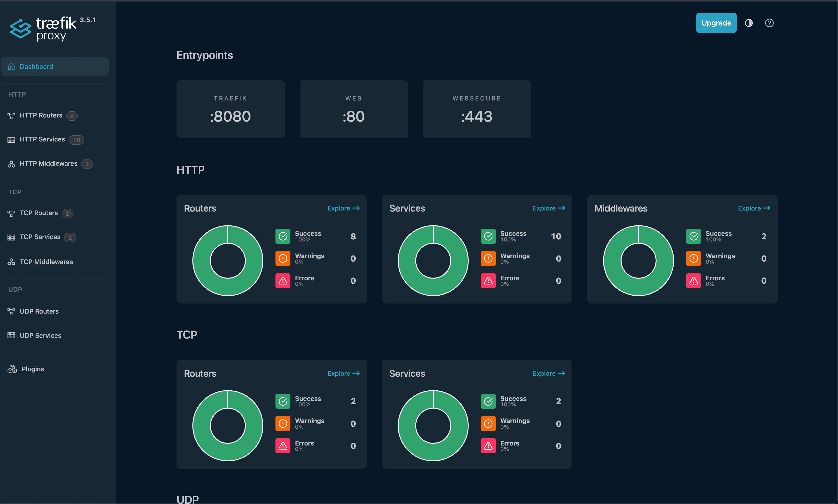Click HTTP Services green Success icon
Viewport: 838px width, 504px height.
[x=488, y=236]
